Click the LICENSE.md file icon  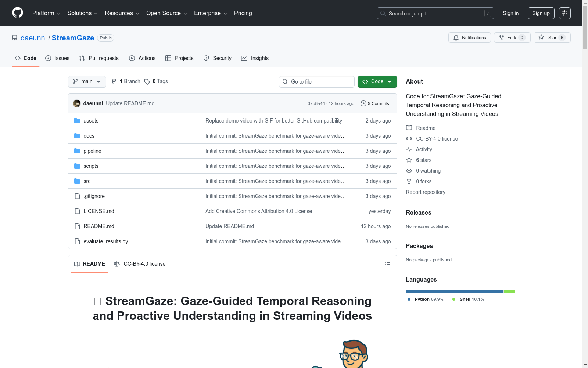(x=77, y=211)
